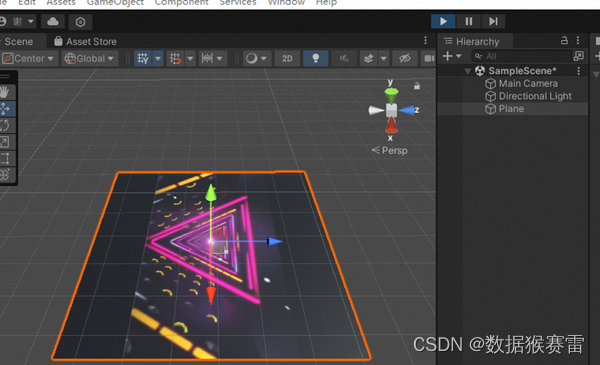Toggle scene lighting bulb button
The width and height of the screenshot is (600, 365).
point(316,59)
